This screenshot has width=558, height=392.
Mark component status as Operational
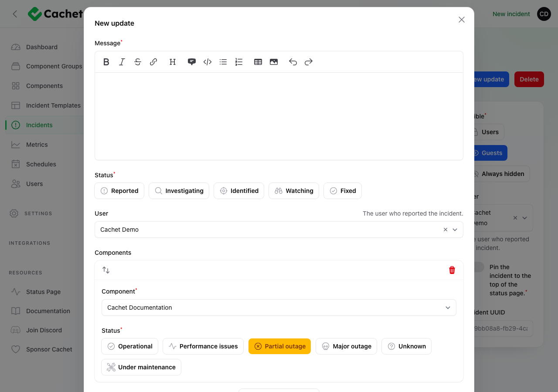click(130, 346)
